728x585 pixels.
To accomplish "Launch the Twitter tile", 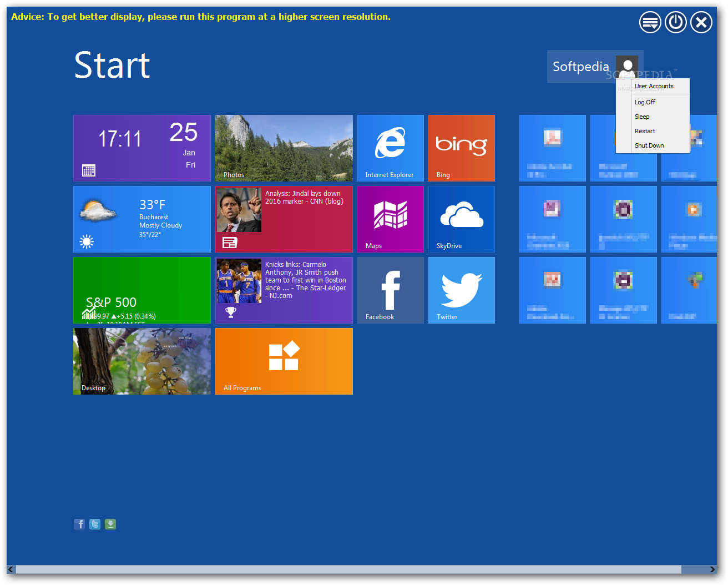I will [x=462, y=290].
